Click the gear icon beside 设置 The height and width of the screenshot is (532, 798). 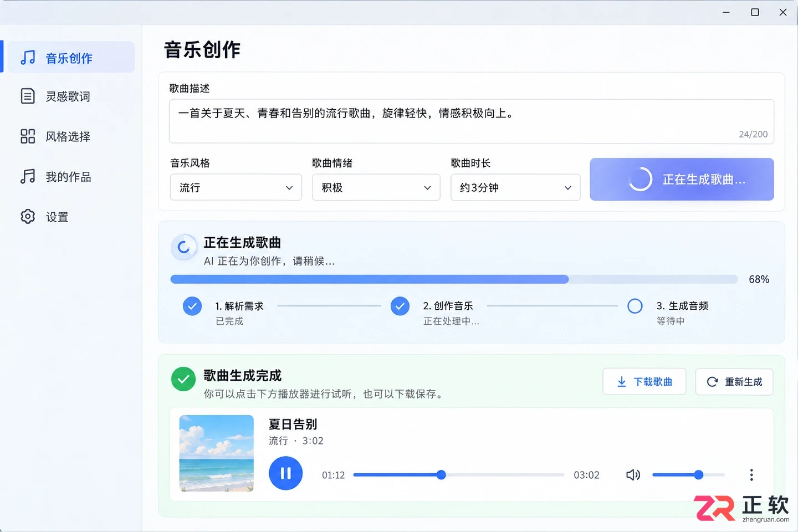click(28, 216)
